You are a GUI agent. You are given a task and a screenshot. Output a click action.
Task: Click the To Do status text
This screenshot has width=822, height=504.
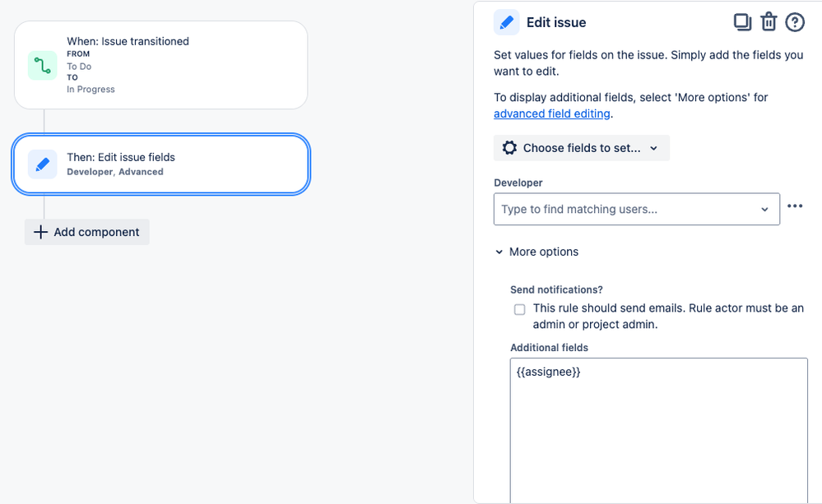pyautogui.click(x=79, y=67)
